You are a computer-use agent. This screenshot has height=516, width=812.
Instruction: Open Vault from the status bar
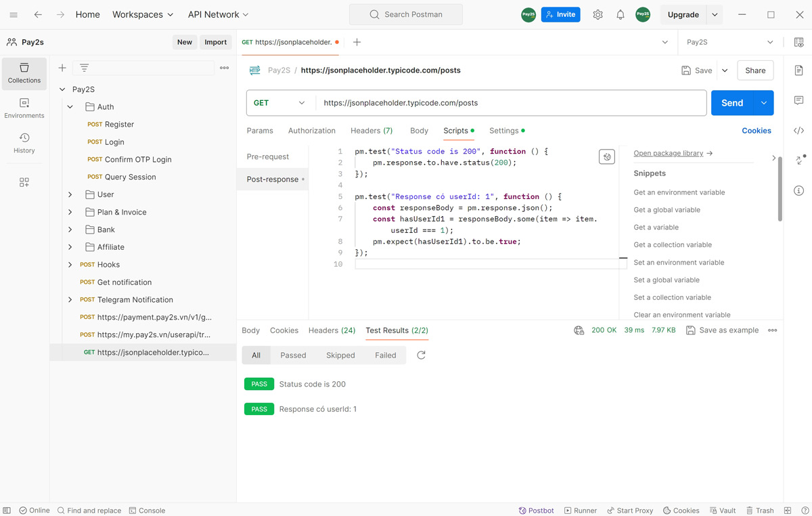coord(723,511)
